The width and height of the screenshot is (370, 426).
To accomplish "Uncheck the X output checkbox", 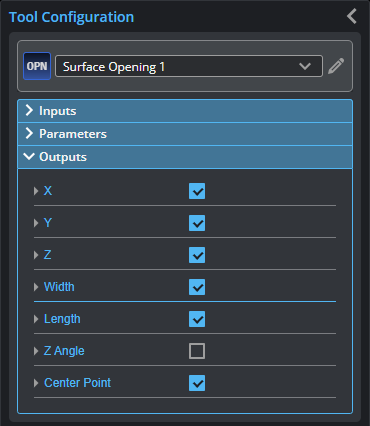I will 197,191.
